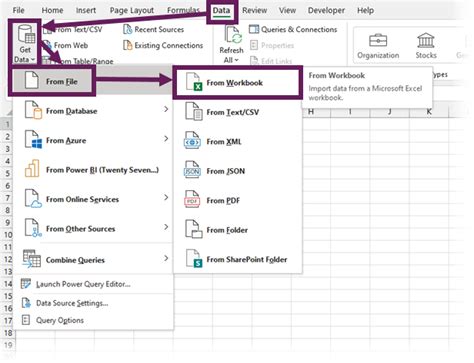The width and height of the screenshot is (474, 363).
Task: Choose From Text/CSV in submenu
Action: tap(233, 112)
